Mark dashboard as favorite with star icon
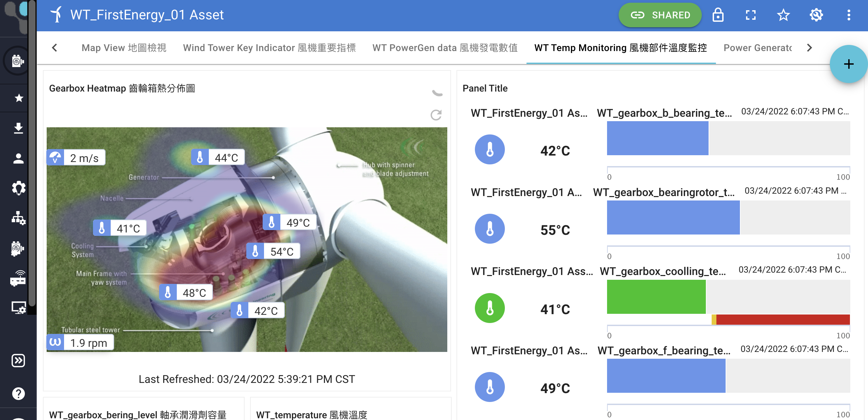The image size is (868, 420). pyautogui.click(x=783, y=15)
